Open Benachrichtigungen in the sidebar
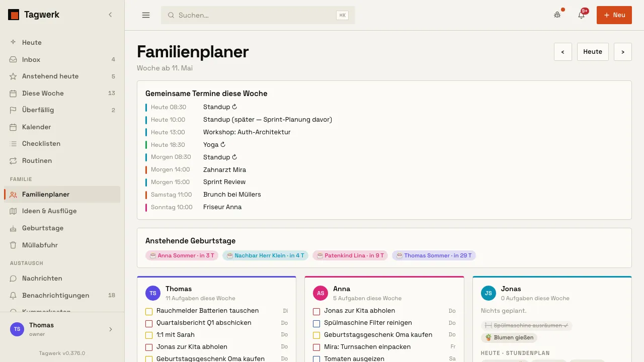The height and width of the screenshot is (362, 644). coord(62,296)
